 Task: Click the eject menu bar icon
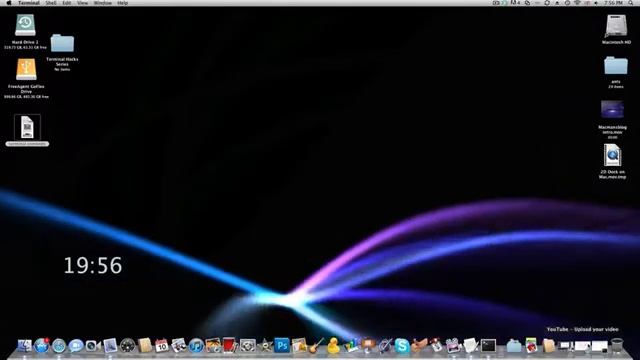(557, 3)
